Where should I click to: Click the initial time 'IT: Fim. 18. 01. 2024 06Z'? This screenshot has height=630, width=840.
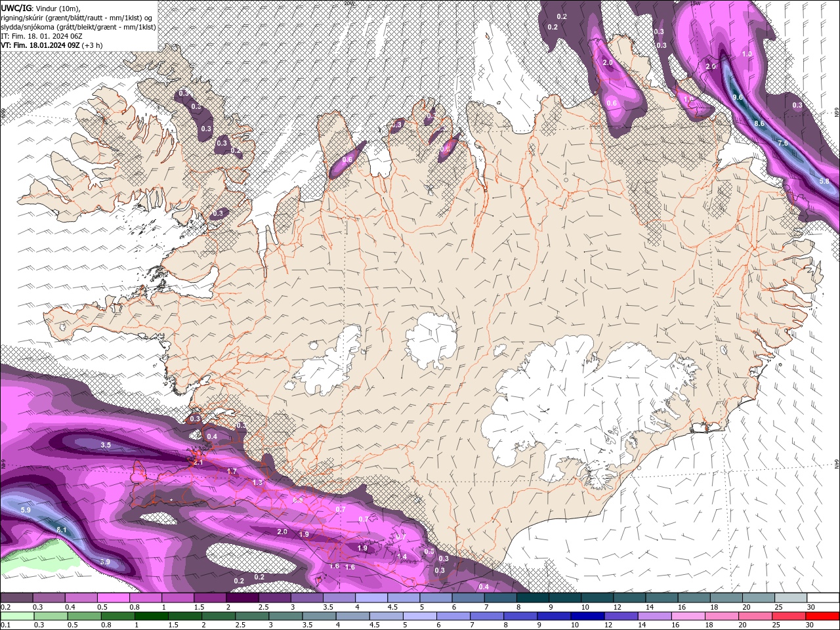pyautogui.click(x=41, y=36)
